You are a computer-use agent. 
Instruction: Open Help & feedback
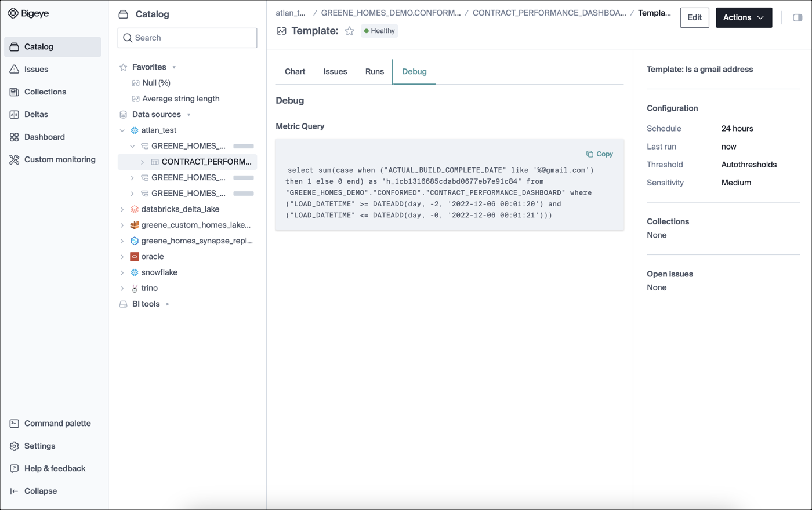click(52, 469)
